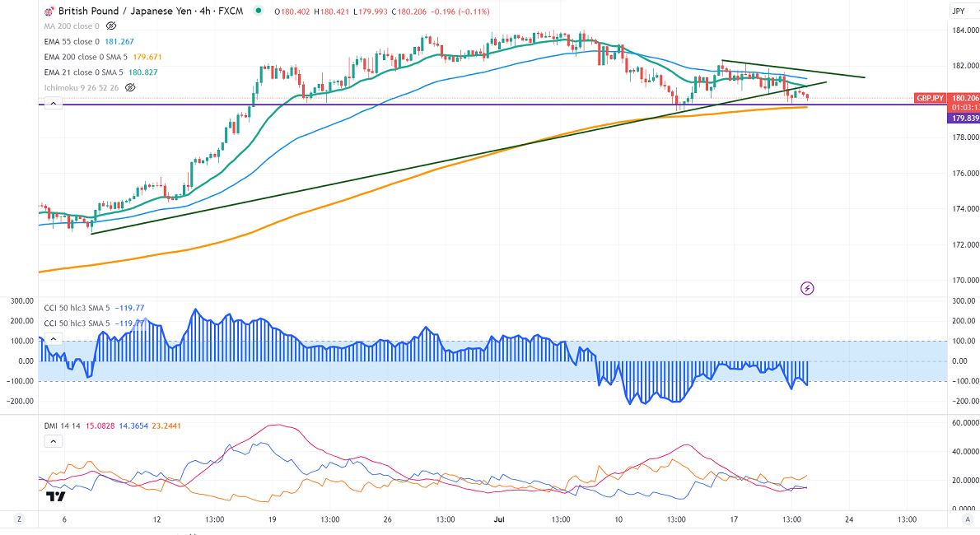Click EMA 21 value 180.827
Viewport: 980px width, 535px height.
pyautogui.click(x=143, y=72)
